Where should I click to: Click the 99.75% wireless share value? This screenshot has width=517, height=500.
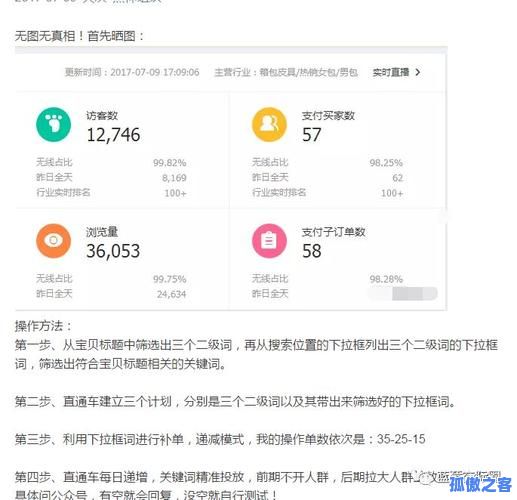tap(170, 279)
